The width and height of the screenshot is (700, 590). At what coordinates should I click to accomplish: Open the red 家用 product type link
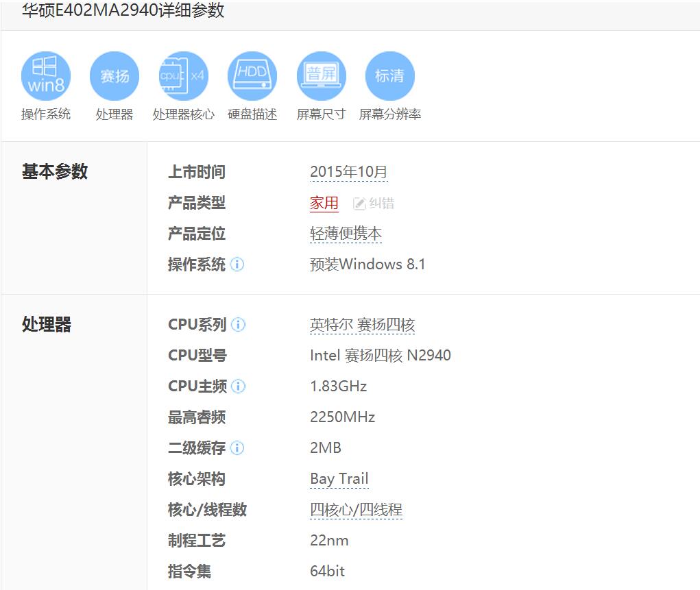[x=324, y=203]
